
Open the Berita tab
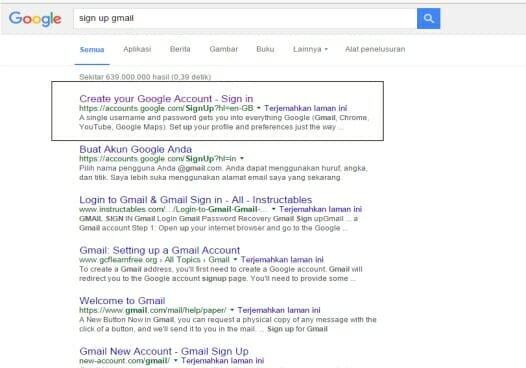click(180, 49)
